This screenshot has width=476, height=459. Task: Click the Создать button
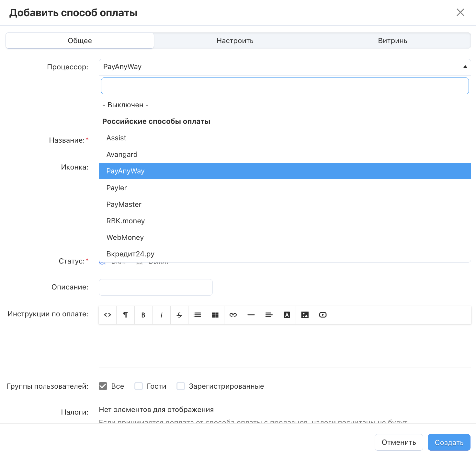click(x=449, y=442)
